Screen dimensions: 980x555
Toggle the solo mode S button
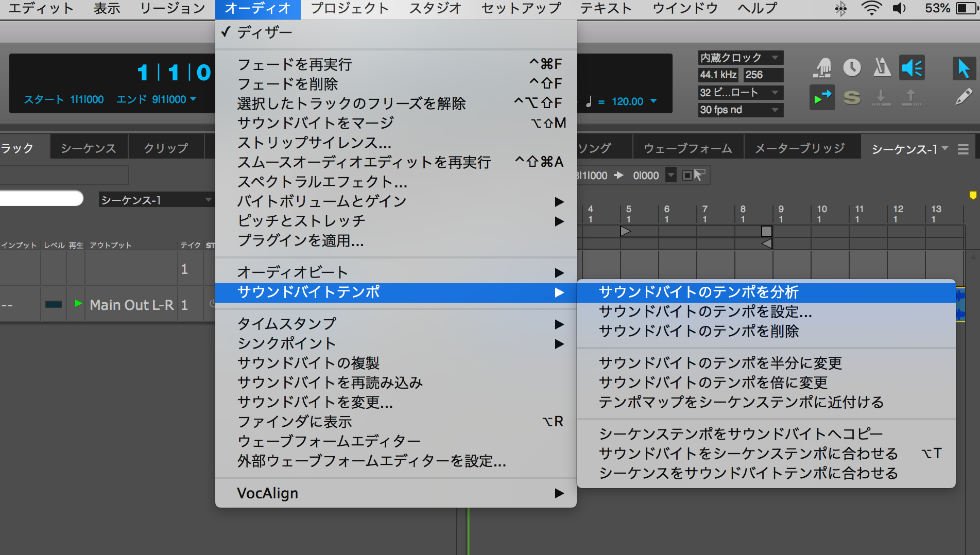[852, 97]
